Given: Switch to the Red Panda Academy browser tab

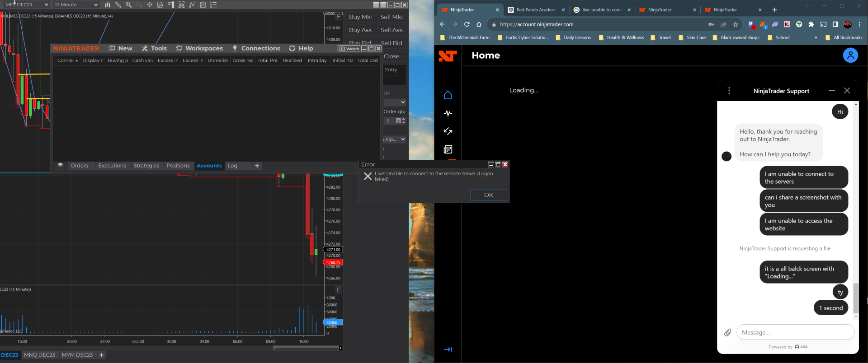Looking at the screenshot, I should tap(536, 10).
